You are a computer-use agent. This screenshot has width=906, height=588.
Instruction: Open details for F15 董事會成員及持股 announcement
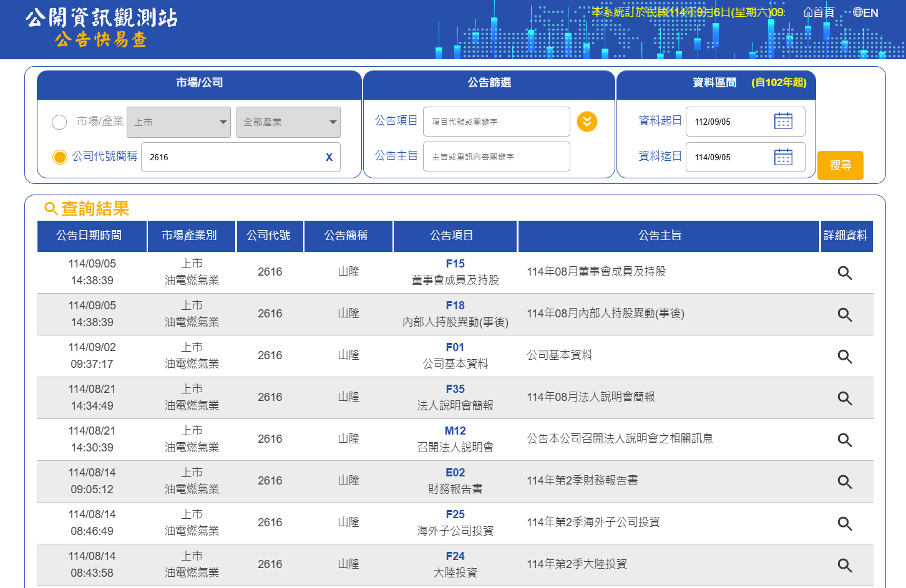click(844, 272)
